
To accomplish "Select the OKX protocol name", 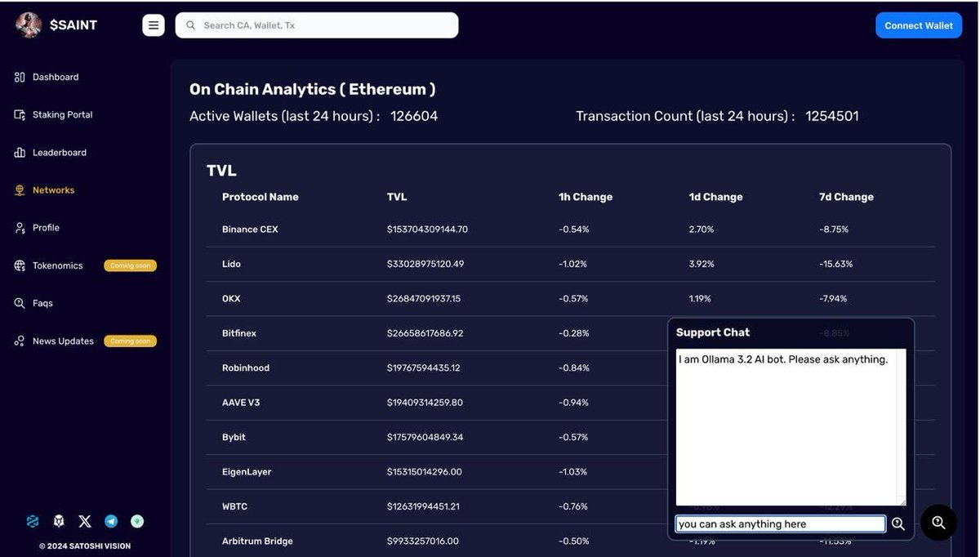I will coord(231,299).
